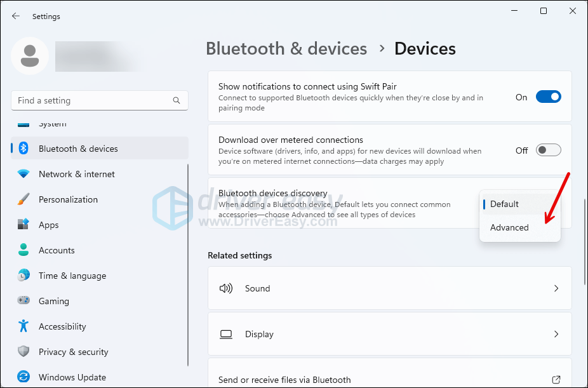
Task: Click the Bluetooth icon in sidebar
Action: coord(23,149)
